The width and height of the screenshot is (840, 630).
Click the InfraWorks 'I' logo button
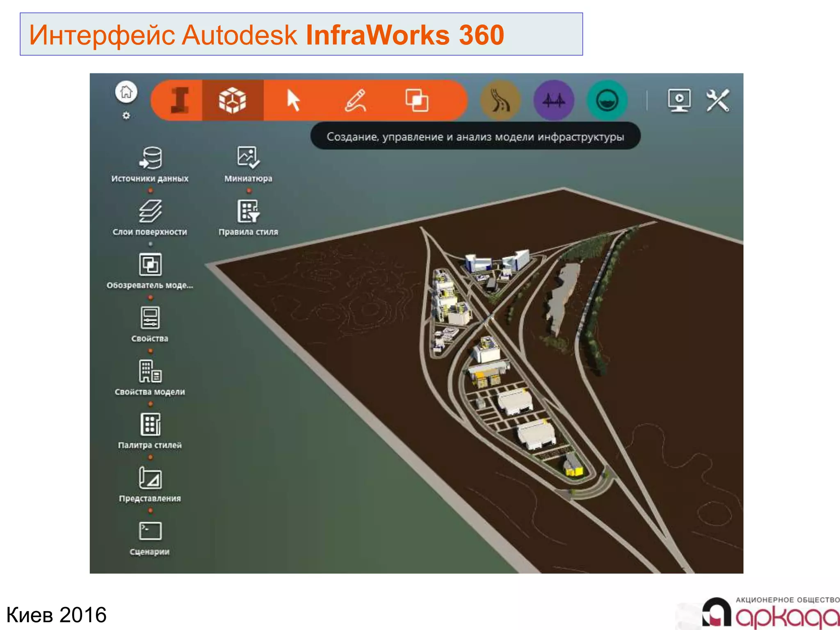tap(179, 100)
